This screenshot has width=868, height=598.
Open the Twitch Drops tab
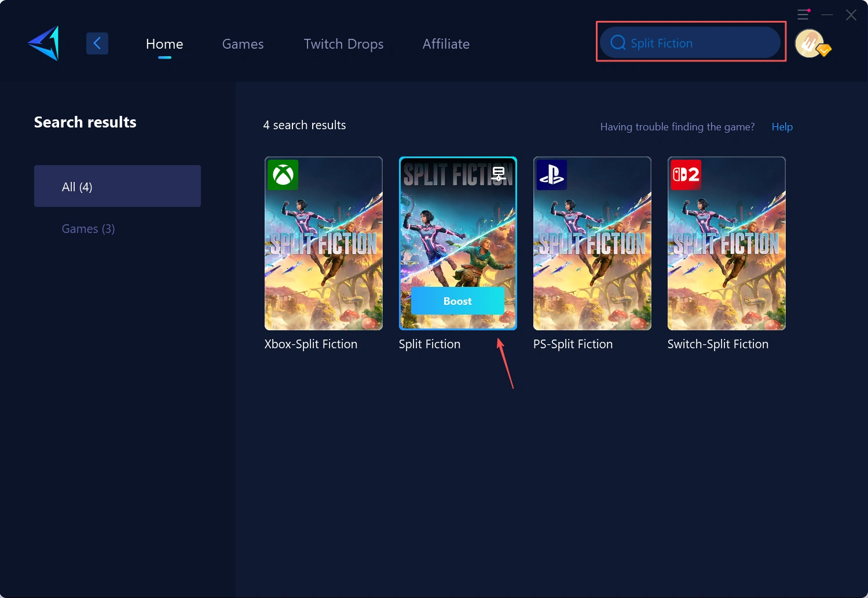(x=343, y=44)
